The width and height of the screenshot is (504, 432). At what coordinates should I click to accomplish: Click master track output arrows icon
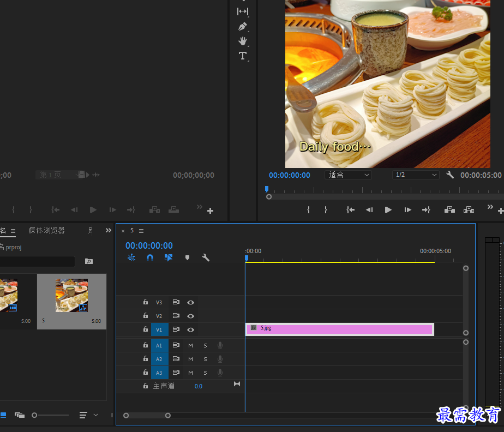point(237,384)
